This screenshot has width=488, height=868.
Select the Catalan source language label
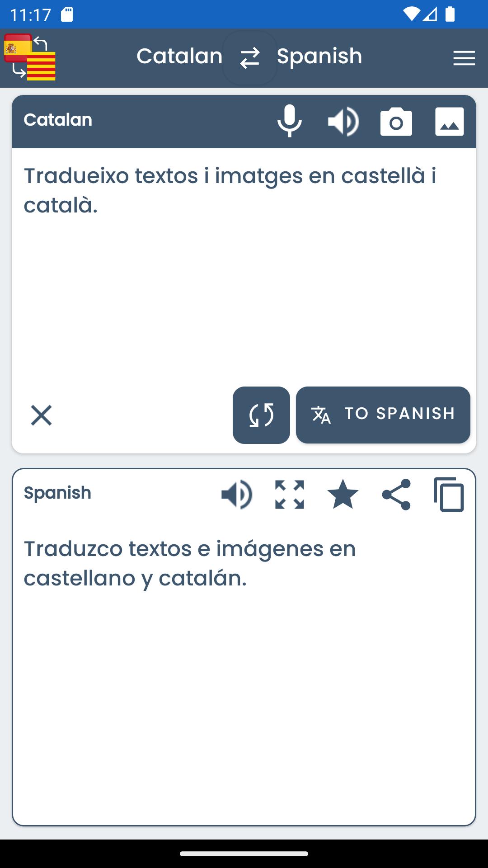point(179,57)
